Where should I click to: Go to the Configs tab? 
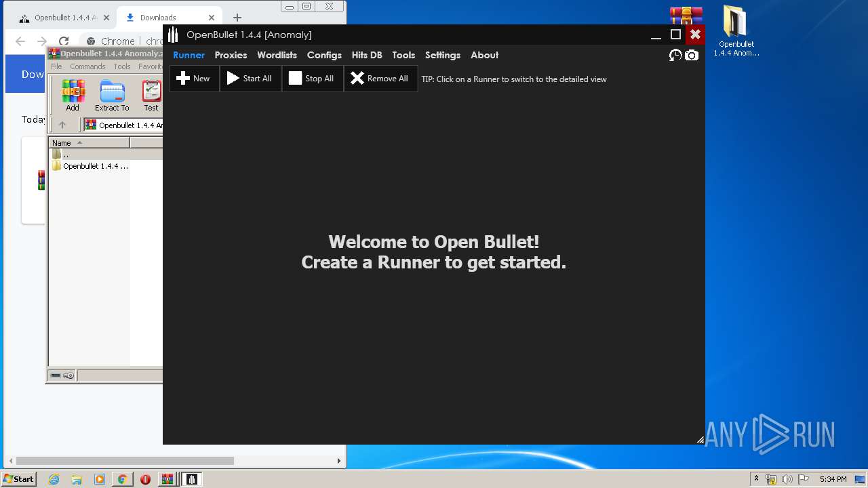tap(324, 55)
